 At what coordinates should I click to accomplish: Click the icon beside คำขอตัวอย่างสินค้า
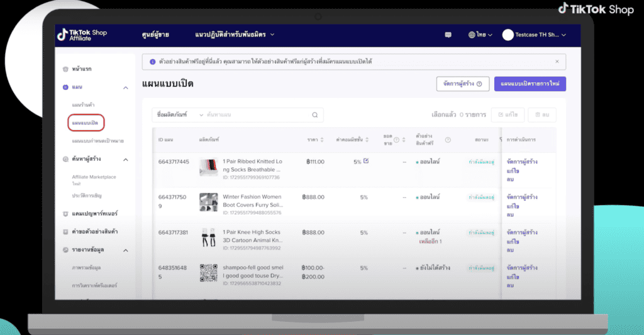65,231
